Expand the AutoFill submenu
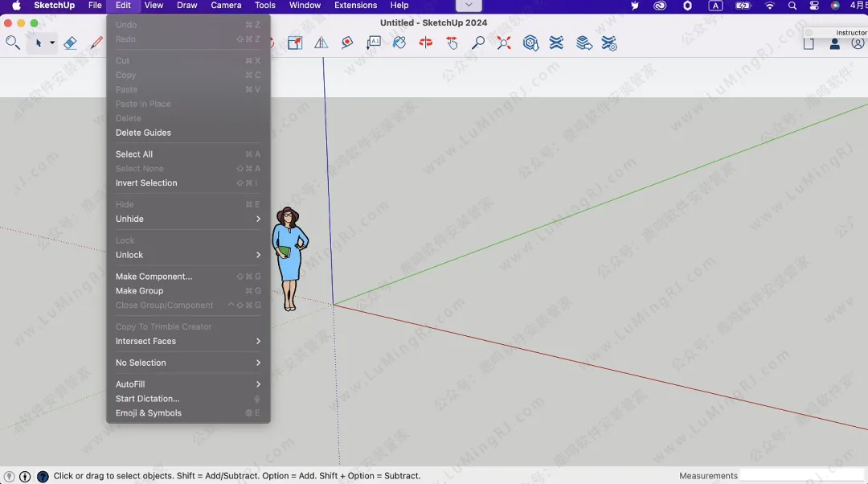Image resolution: width=868 pixels, height=484 pixels. coord(188,384)
